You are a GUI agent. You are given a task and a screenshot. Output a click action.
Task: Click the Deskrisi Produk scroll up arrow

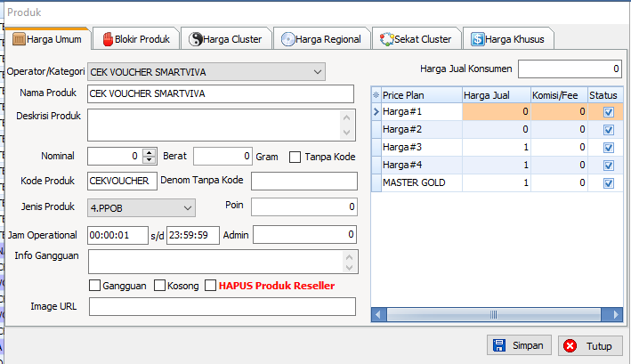pos(346,117)
